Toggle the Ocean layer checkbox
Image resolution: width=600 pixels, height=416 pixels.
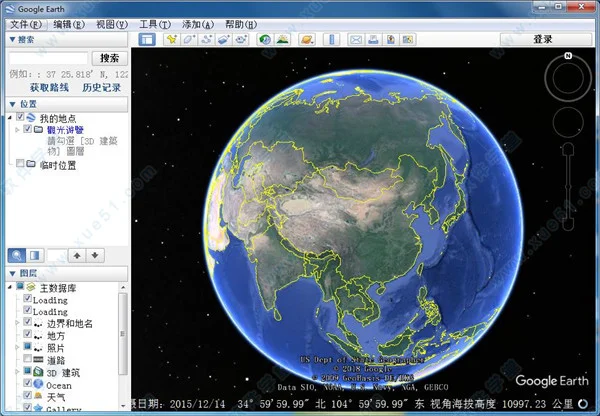[x=28, y=383]
